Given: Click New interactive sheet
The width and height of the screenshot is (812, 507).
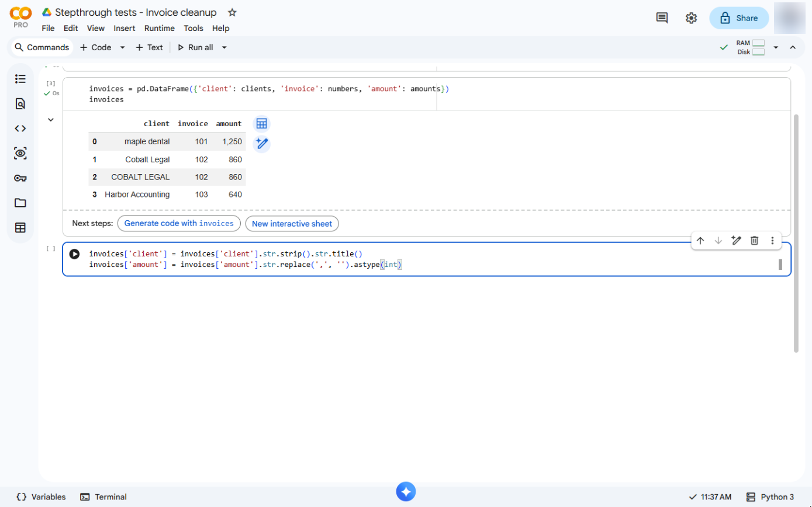Looking at the screenshot, I should tap(292, 224).
